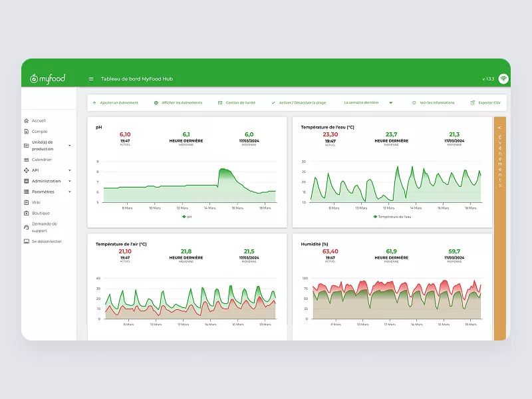Click the pH chart peak area
The width and height of the screenshot is (532, 399).
pos(225,175)
